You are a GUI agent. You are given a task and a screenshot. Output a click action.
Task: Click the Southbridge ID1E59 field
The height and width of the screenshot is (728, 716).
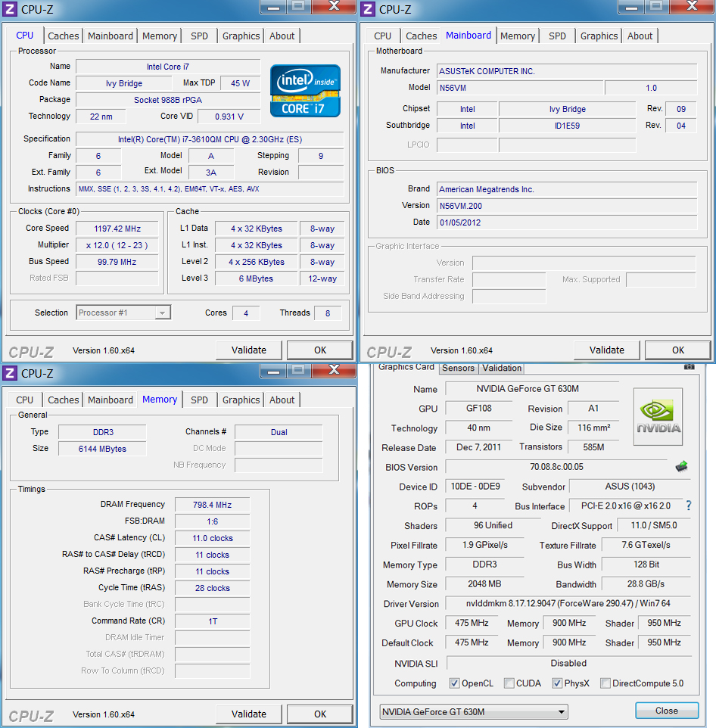568,126
